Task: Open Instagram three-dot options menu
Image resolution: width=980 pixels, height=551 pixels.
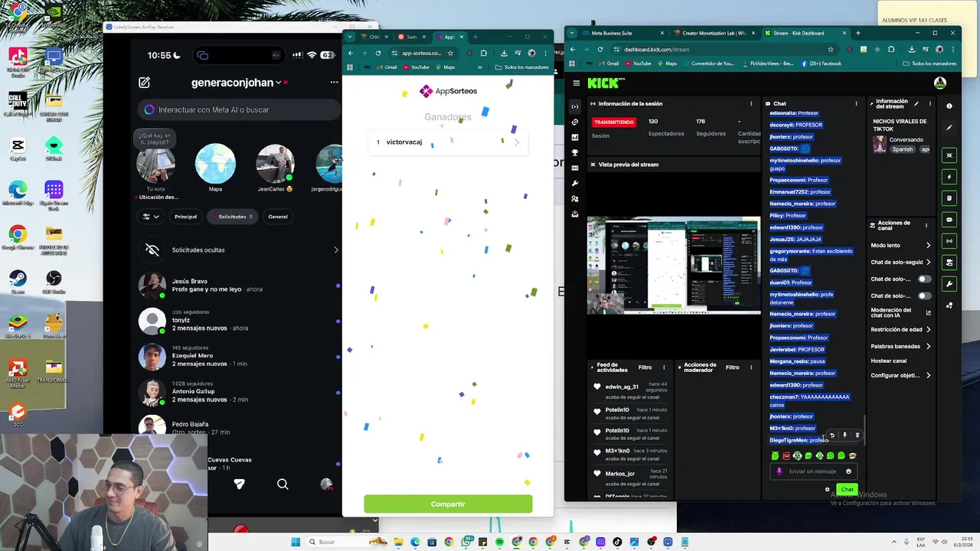Action: pyautogui.click(x=334, y=82)
